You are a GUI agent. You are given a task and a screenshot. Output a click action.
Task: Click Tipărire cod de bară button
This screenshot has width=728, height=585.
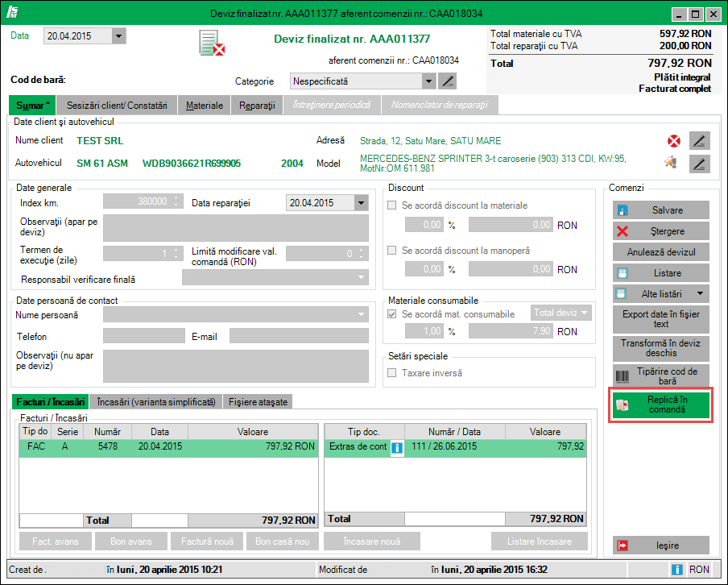660,376
